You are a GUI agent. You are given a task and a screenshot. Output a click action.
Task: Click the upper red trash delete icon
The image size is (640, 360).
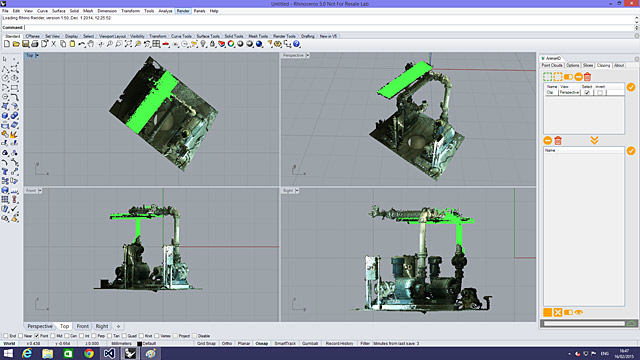[587, 76]
